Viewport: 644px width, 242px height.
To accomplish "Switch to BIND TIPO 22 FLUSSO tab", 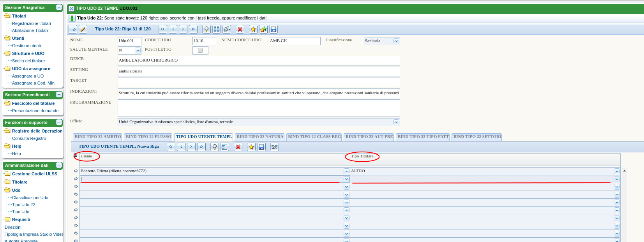I will click(x=148, y=137).
